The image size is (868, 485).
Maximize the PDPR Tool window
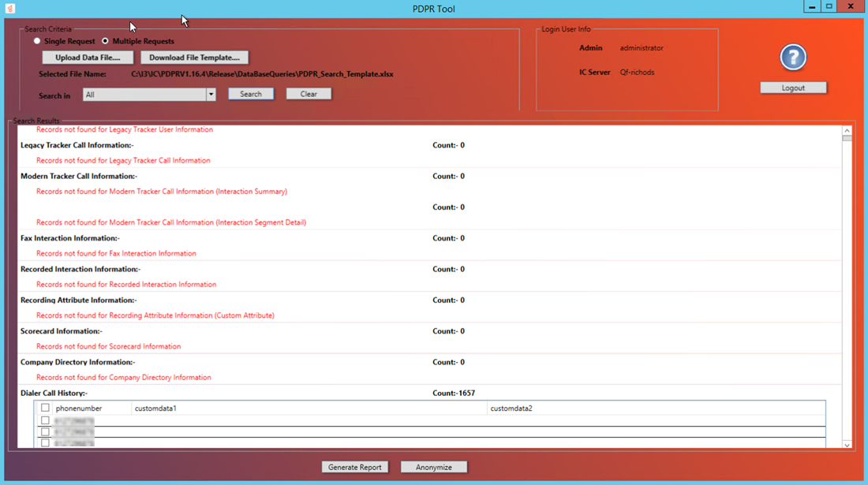829,7
